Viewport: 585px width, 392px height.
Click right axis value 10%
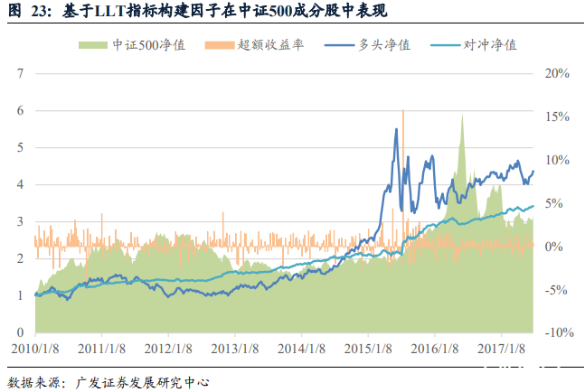pyautogui.click(x=557, y=160)
